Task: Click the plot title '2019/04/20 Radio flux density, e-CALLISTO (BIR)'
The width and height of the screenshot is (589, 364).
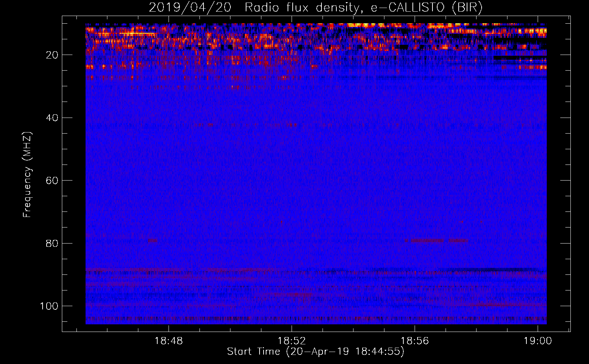Action: point(316,8)
